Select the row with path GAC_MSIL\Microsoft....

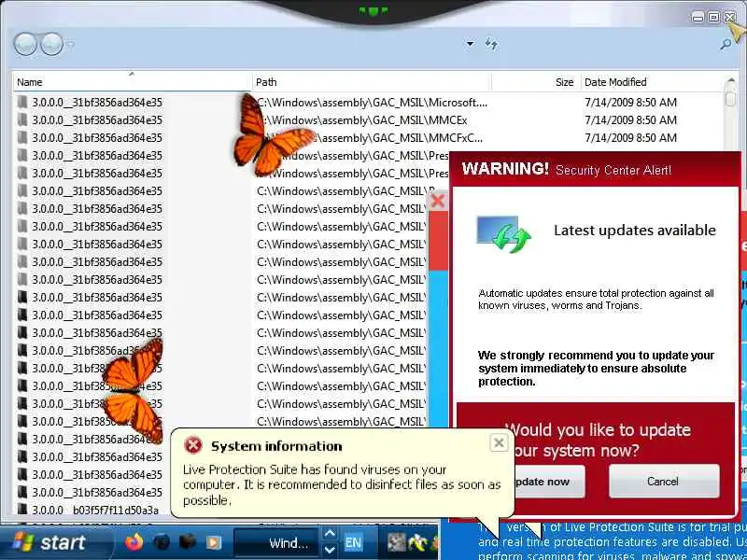coord(369,103)
